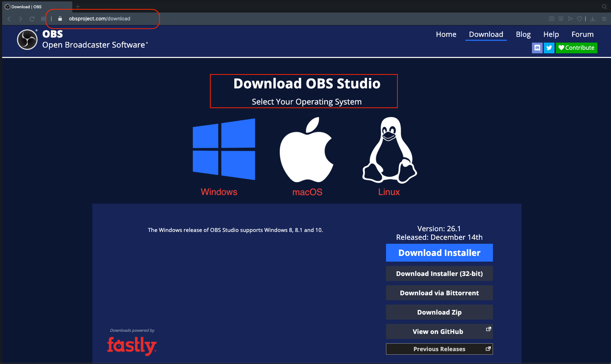This screenshot has height=364, width=611.
Task: Take a snapshot with camera icon
Action: click(x=552, y=19)
